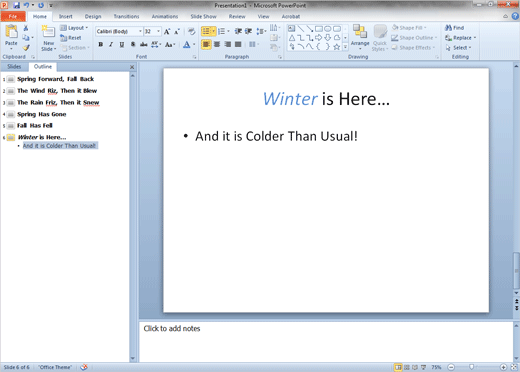The image size is (520, 372).
Task: Click the Strikethrough icon
Action: 144,44
